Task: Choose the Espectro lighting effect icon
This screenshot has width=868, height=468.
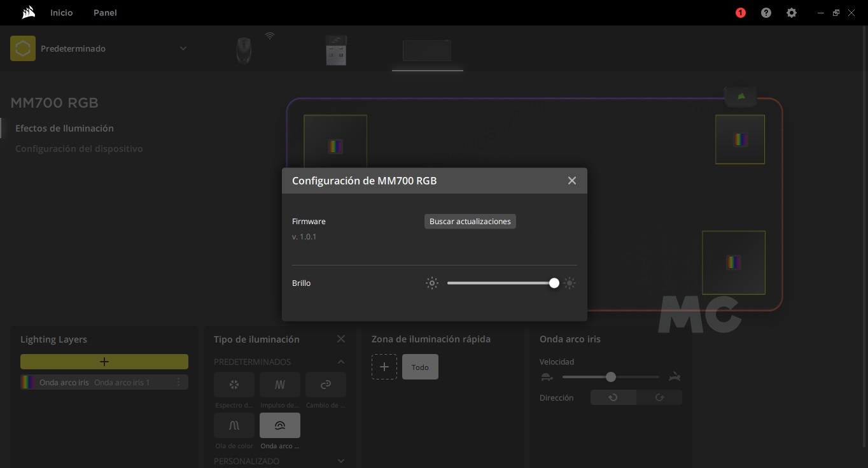Action: (234, 385)
